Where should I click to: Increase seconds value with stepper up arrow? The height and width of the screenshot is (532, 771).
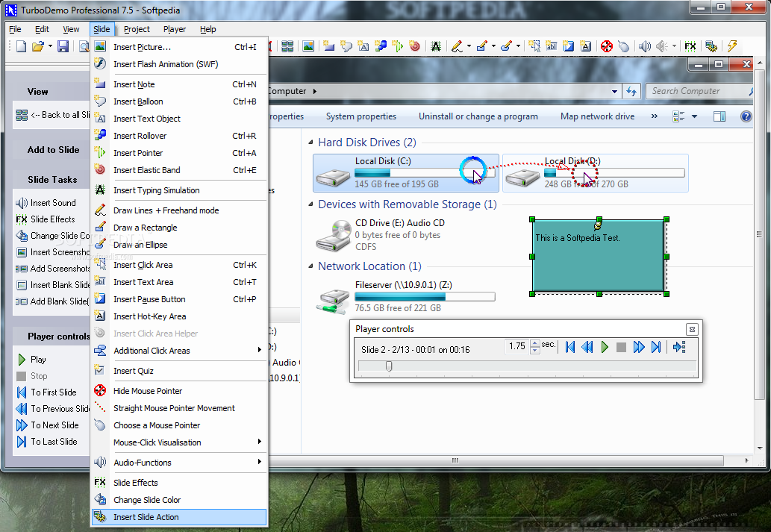[x=535, y=343]
